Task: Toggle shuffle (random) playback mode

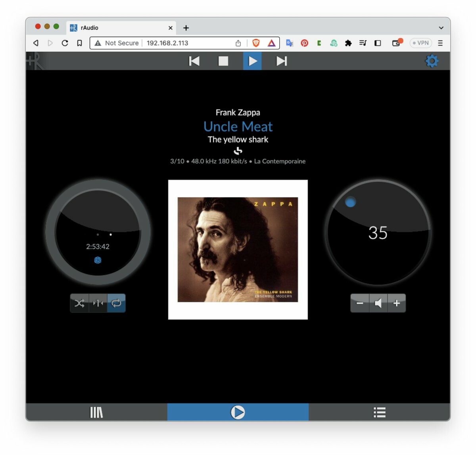Action: tap(79, 303)
